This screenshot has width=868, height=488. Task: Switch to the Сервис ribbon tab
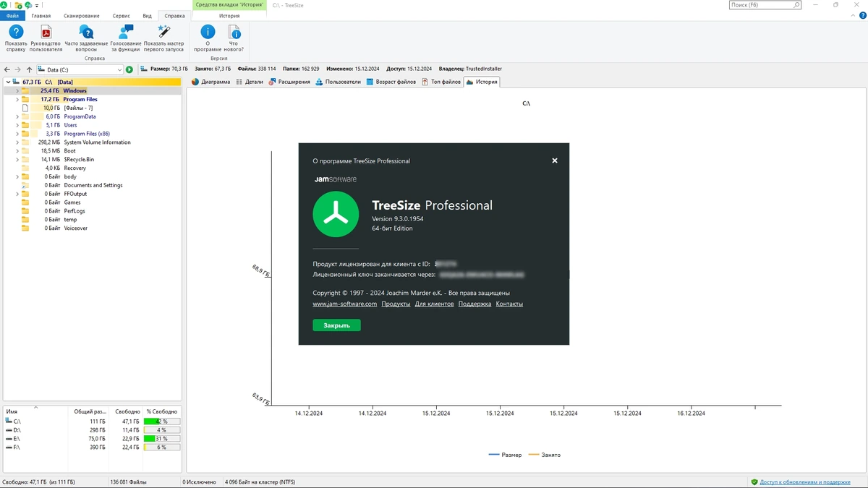point(121,15)
